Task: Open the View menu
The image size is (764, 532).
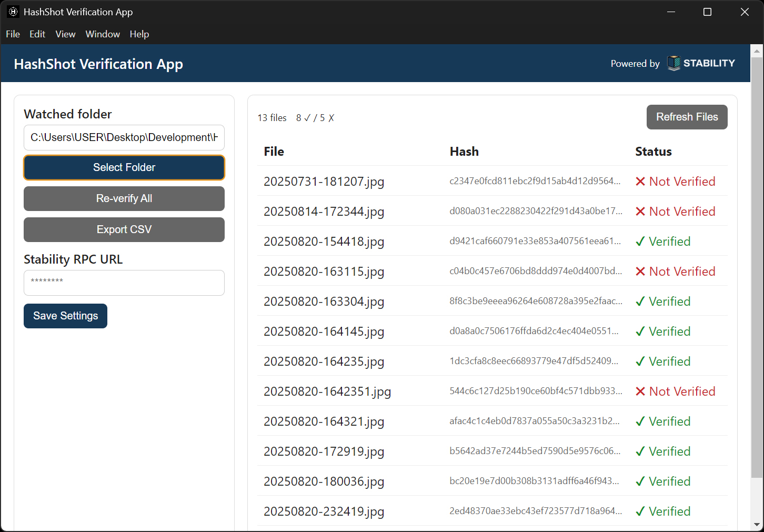Action: click(65, 34)
